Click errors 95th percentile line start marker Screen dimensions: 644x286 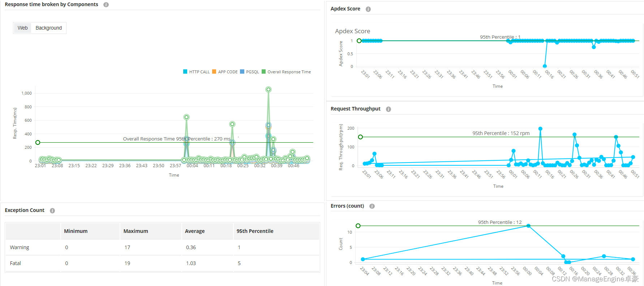(358, 226)
